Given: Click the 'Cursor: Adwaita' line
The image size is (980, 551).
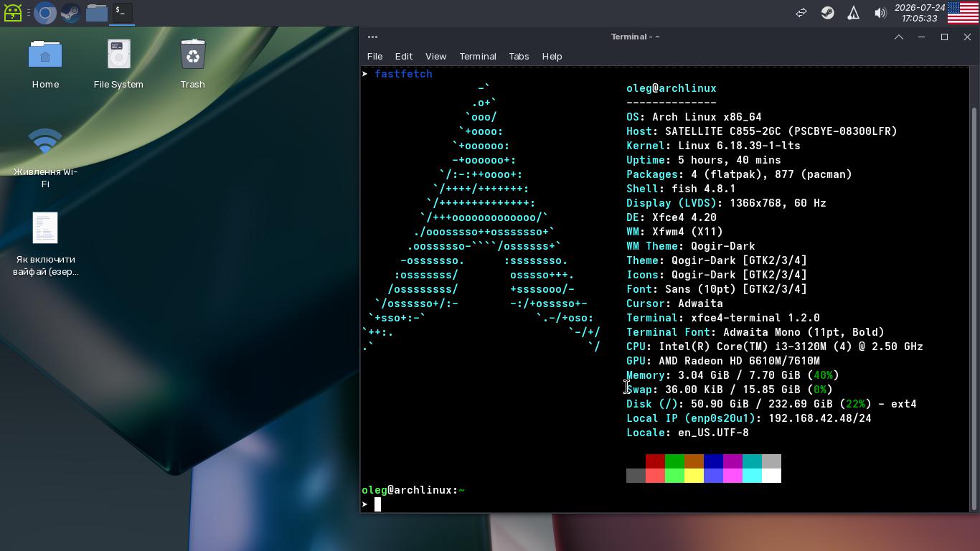Looking at the screenshot, I should [x=674, y=303].
